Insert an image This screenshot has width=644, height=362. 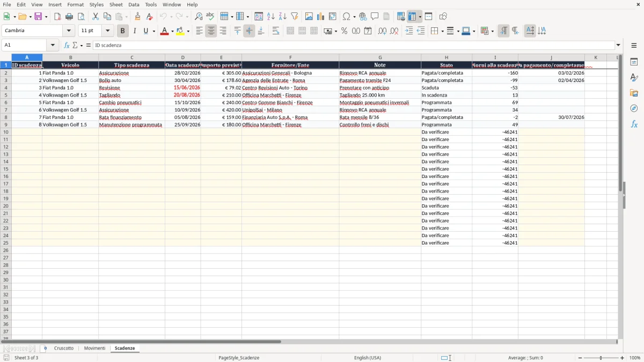309,17
